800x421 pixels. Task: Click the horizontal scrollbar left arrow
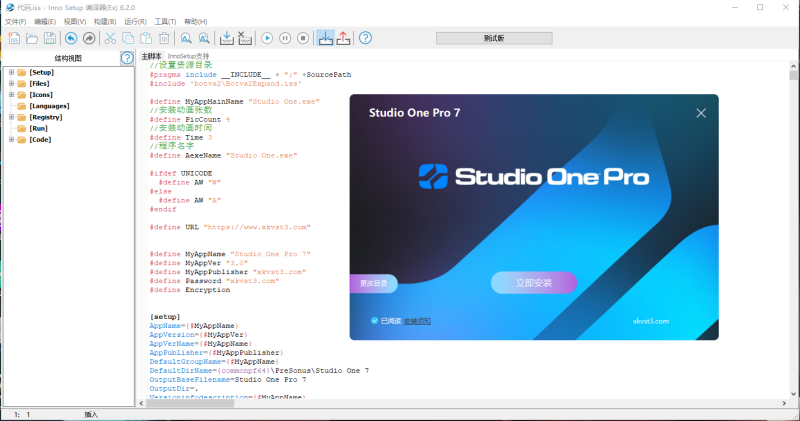point(141,403)
